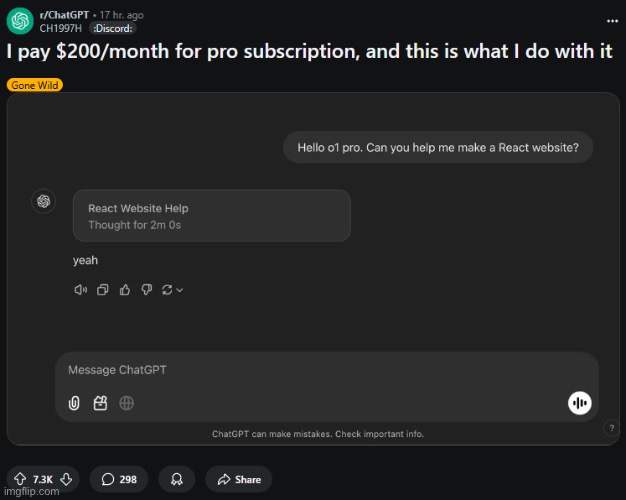The image size is (626, 500).
Task: Expand the React Website Help thought box
Action: pyautogui.click(x=212, y=216)
